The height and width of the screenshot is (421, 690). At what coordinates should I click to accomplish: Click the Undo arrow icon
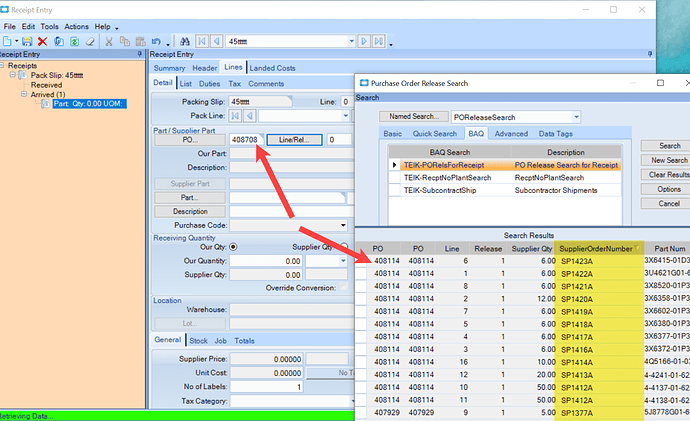point(156,41)
